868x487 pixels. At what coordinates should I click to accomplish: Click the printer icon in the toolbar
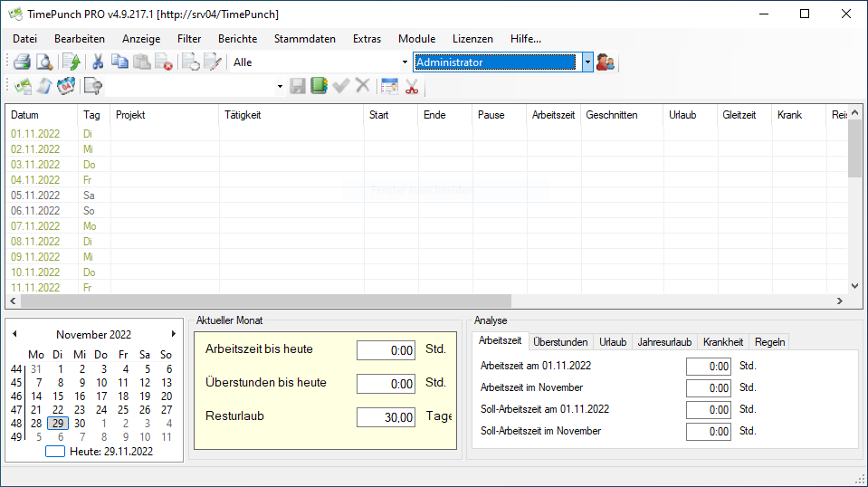tap(22, 62)
